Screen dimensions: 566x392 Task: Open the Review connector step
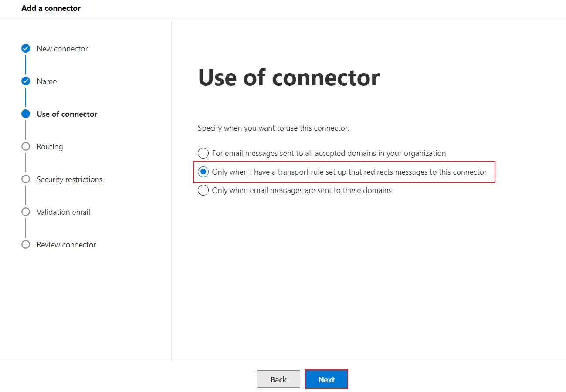(66, 244)
